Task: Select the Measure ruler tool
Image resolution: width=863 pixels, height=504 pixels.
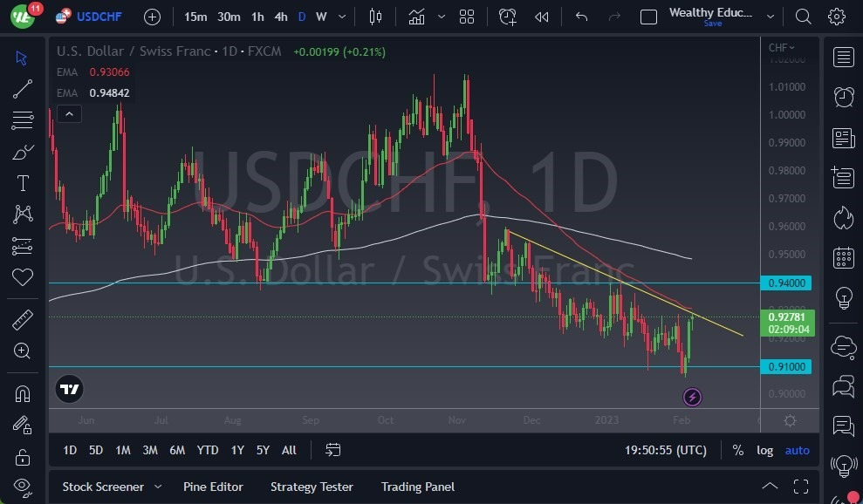Action: pyautogui.click(x=23, y=319)
